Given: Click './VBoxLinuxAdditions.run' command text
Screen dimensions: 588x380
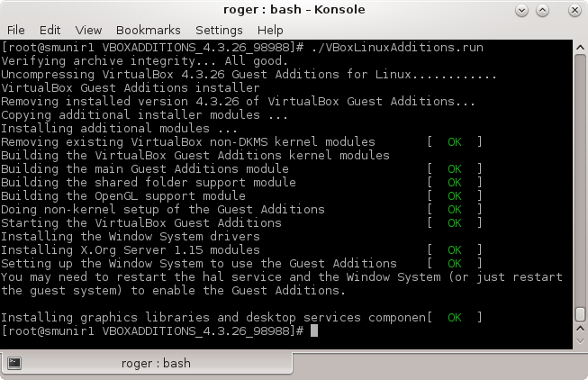Looking at the screenshot, I should tap(397, 47).
